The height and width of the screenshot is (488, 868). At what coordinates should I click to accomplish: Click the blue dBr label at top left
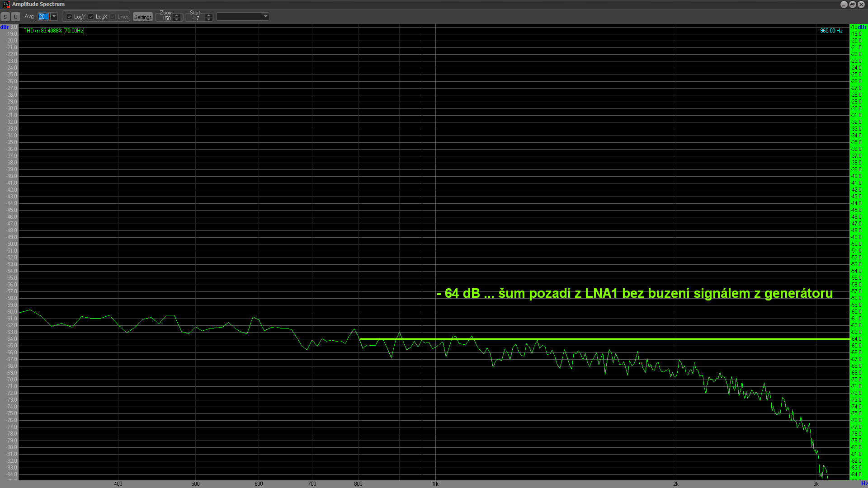point(5,27)
